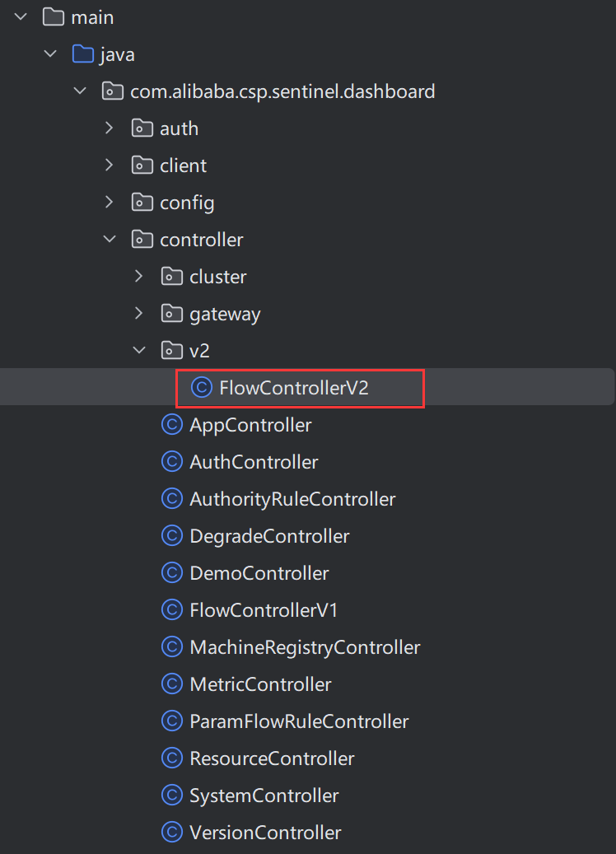Expand the auth package arrow

[110, 128]
